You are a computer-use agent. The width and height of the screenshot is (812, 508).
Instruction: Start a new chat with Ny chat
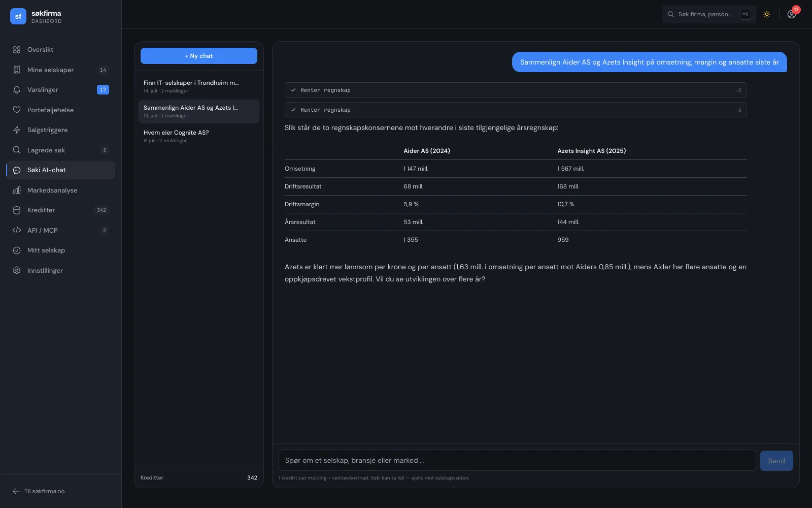(x=199, y=56)
